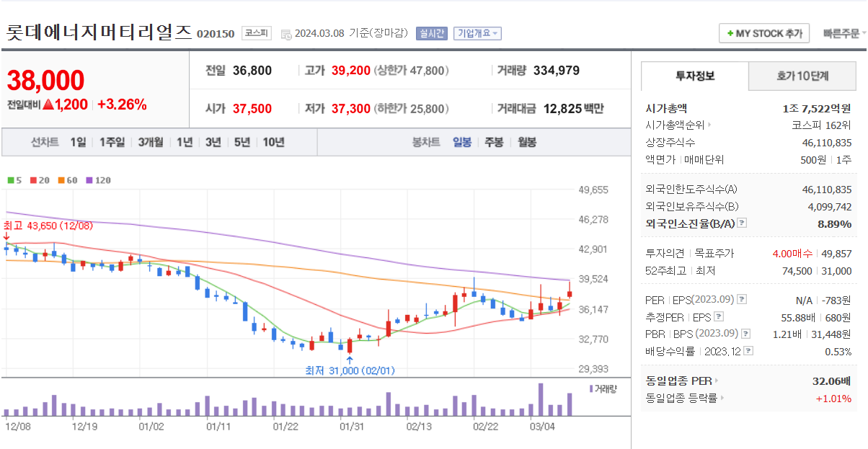Click the 거래량 volume legend marker
Screen dimensions: 868x449
591,388
